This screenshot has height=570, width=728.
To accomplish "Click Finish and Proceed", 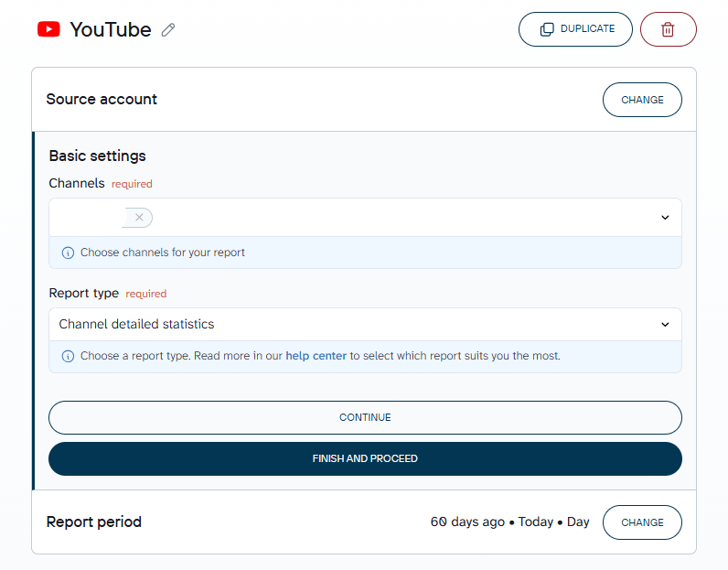I will [x=365, y=458].
